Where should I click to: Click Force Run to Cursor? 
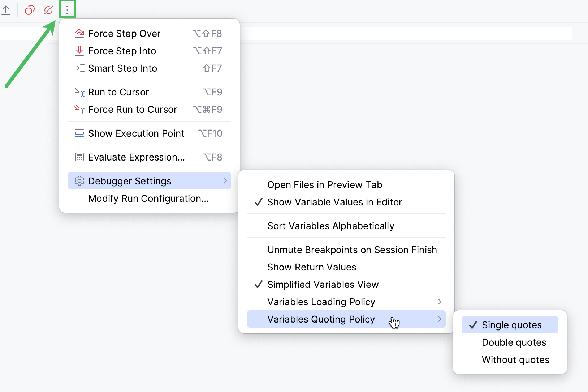[132, 109]
